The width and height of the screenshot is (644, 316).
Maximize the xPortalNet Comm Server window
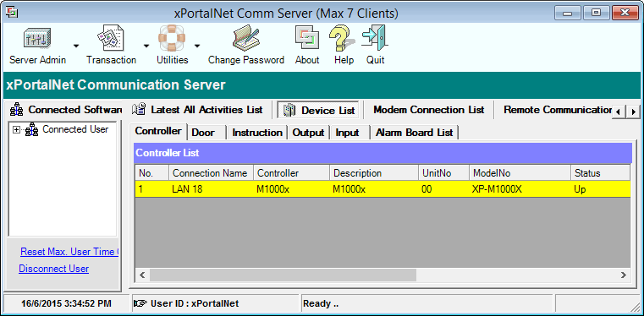coord(596,14)
